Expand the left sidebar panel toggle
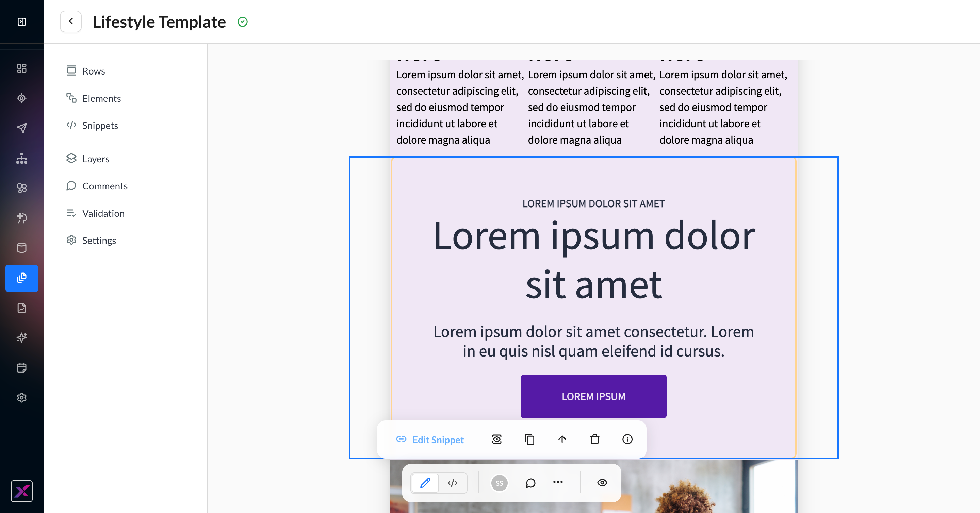This screenshot has height=513, width=980. 22,22
